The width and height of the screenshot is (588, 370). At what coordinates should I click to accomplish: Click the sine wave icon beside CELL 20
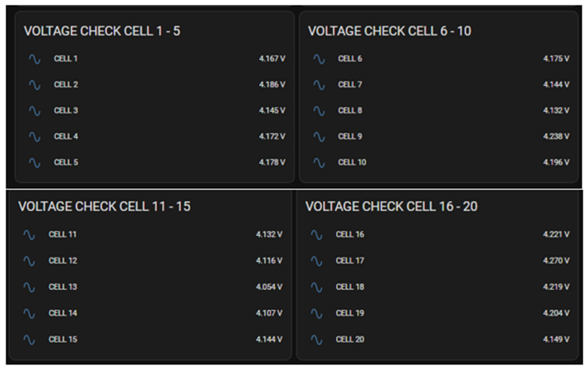click(317, 340)
